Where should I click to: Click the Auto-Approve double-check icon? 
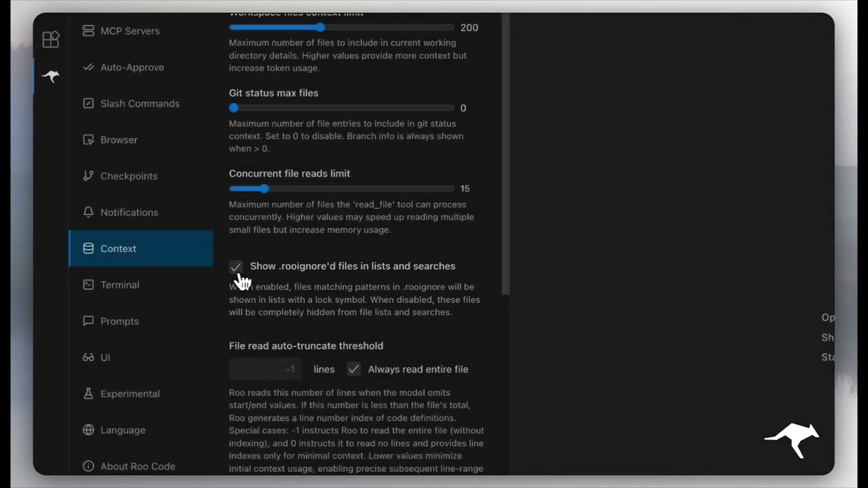[88, 67]
